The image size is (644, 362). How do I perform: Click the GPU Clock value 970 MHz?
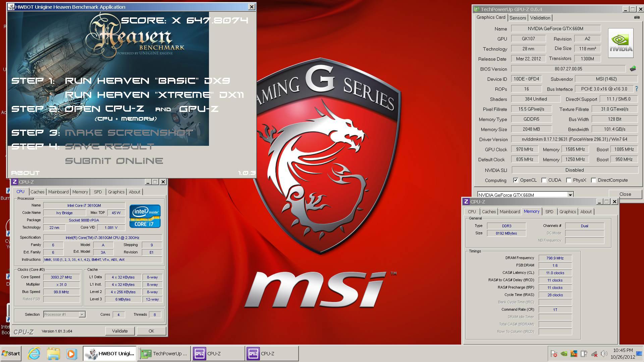click(x=525, y=149)
